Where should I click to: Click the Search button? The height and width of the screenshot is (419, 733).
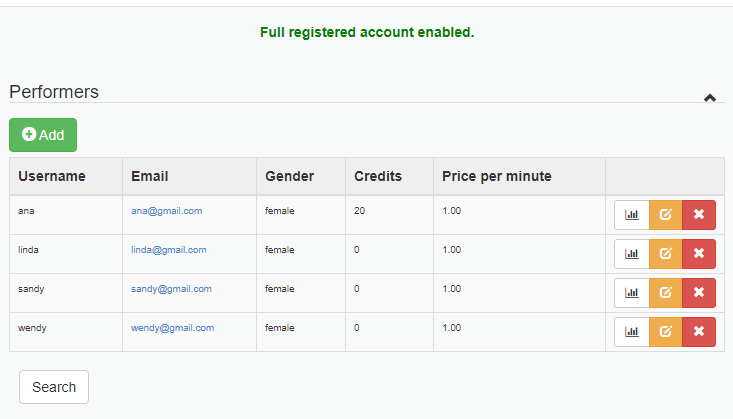(54, 387)
